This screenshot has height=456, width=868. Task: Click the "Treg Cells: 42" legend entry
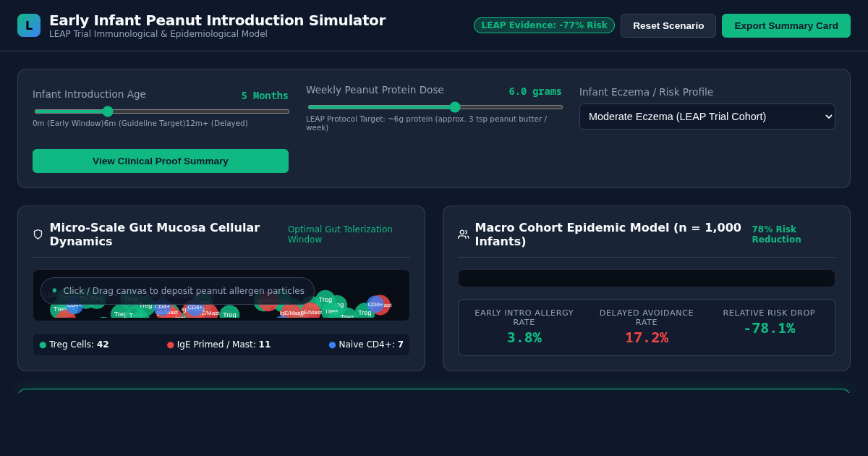(x=74, y=345)
